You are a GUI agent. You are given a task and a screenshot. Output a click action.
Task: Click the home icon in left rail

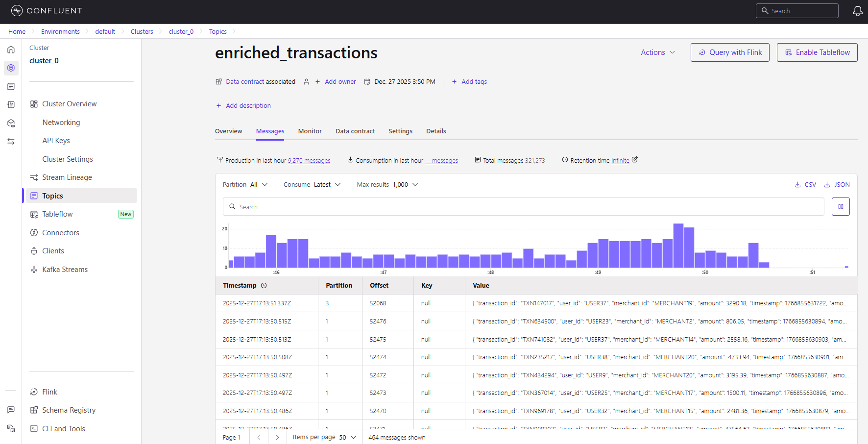[11, 49]
